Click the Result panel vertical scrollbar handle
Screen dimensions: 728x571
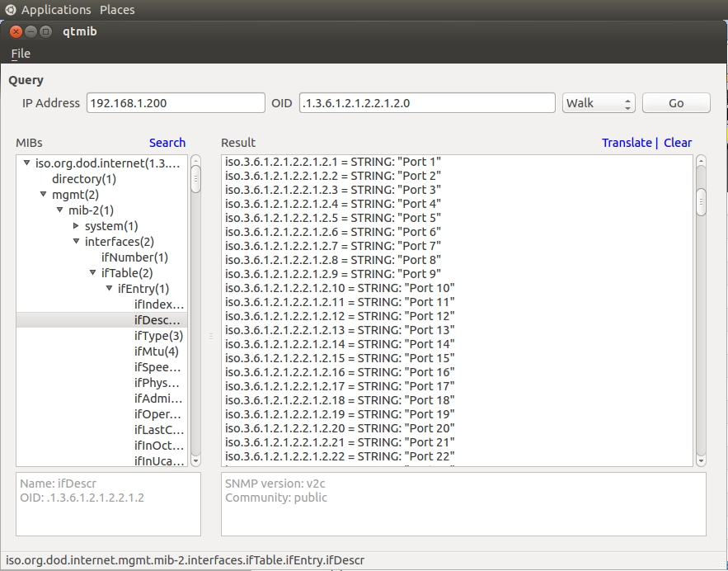point(701,201)
